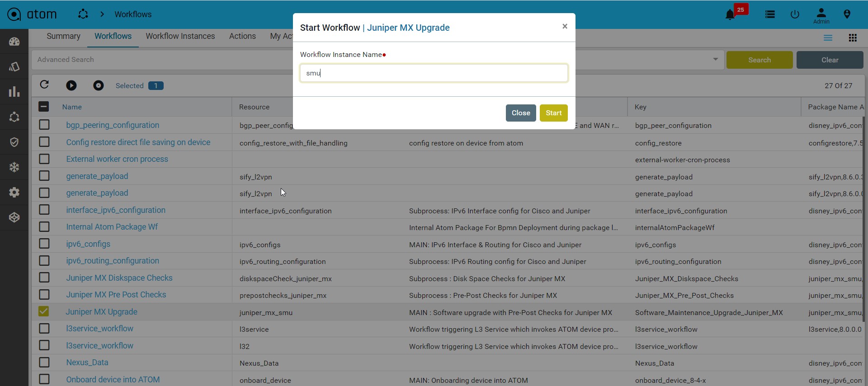Refresh the workflows list
The height and width of the screenshot is (386, 868).
44,85
